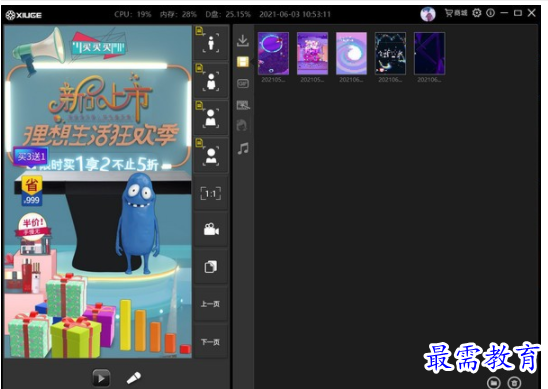Click the yellow save icon on the bust preset
The height and width of the screenshot is (389, 548).
point(199,105)
